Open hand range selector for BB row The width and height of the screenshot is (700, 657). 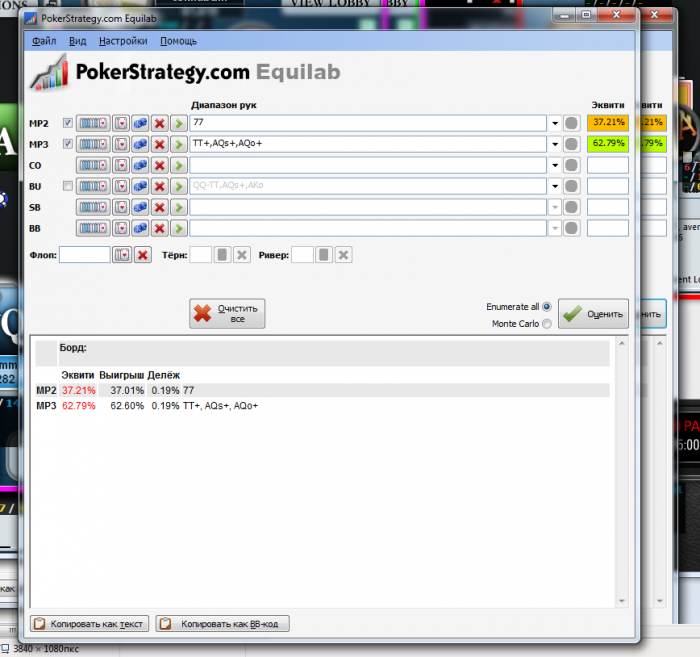[x=93, y=228]
